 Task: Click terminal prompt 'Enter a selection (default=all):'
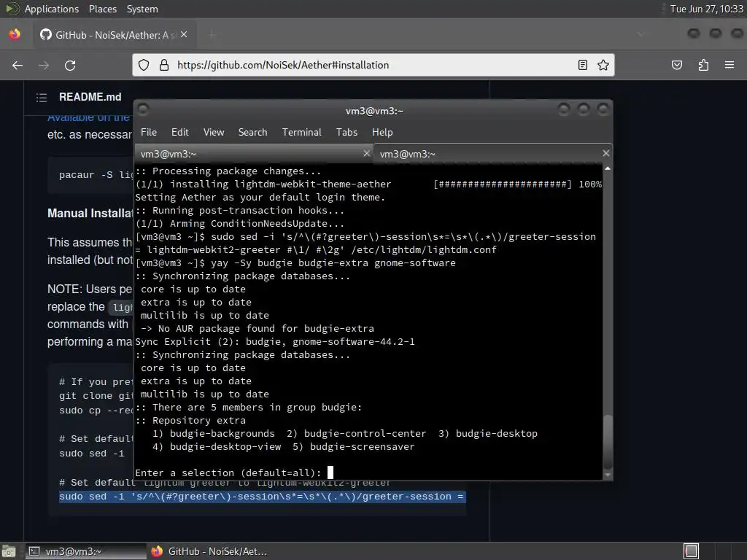tap(228, 472)
